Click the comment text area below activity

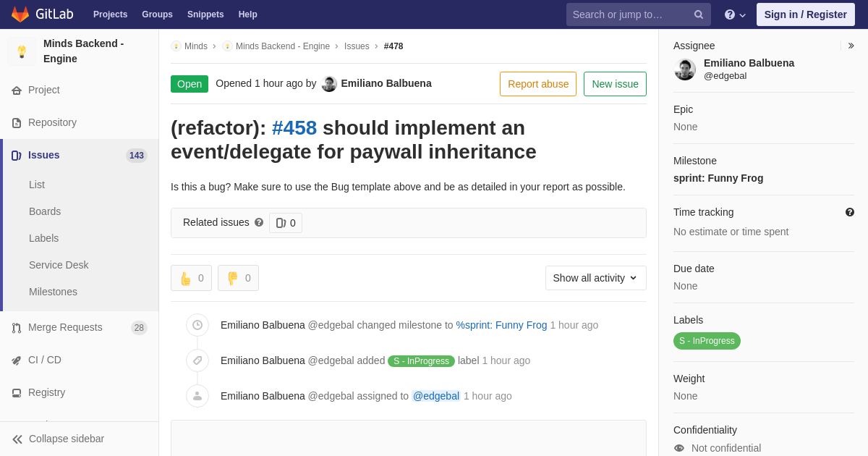click(x=409, y=439)
